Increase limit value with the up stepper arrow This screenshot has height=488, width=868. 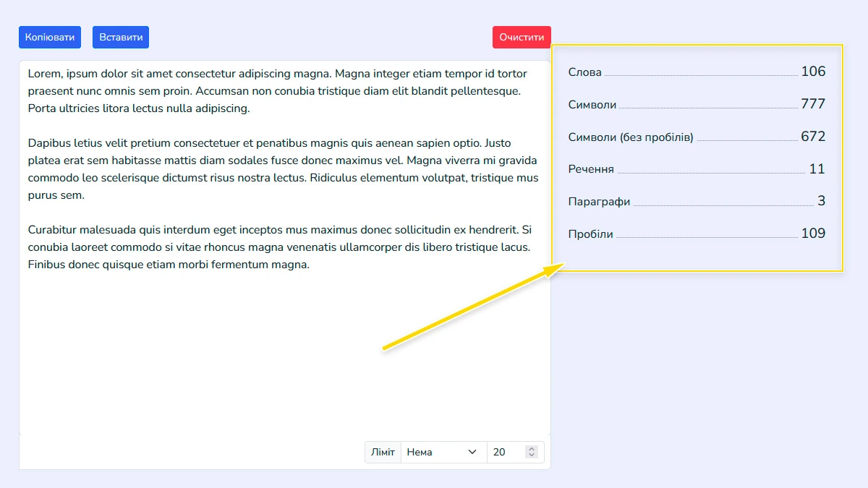click(x=532, y=449)
